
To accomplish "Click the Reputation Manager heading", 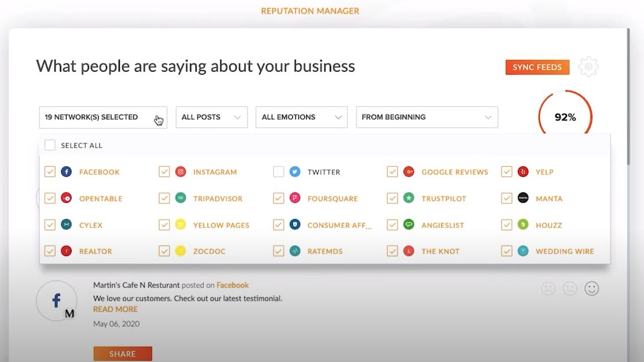I will (310, 11).
